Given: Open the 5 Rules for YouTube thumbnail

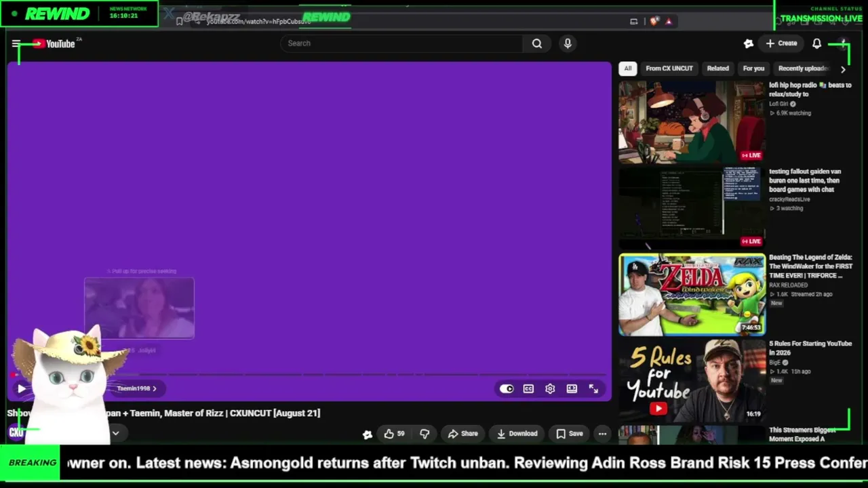Looking at the screenshot, I should [x=692, y=380].
